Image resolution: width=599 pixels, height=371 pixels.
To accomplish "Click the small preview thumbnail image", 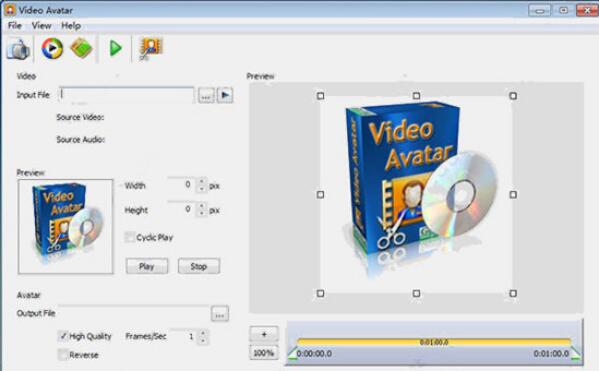I will [65, 227].
